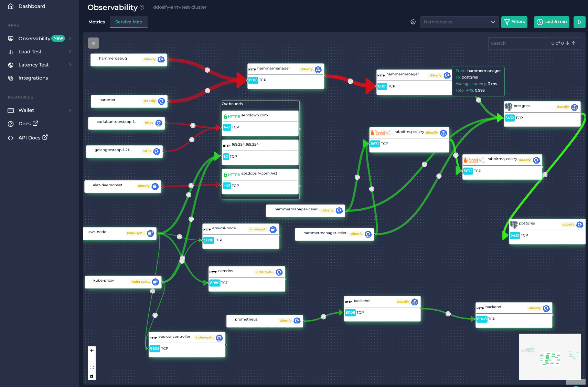Click the Filters button

click(x=514, y=22)
